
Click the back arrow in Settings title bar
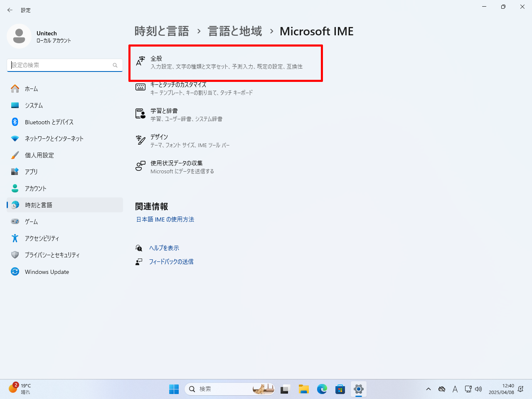[x=10, y=10]
